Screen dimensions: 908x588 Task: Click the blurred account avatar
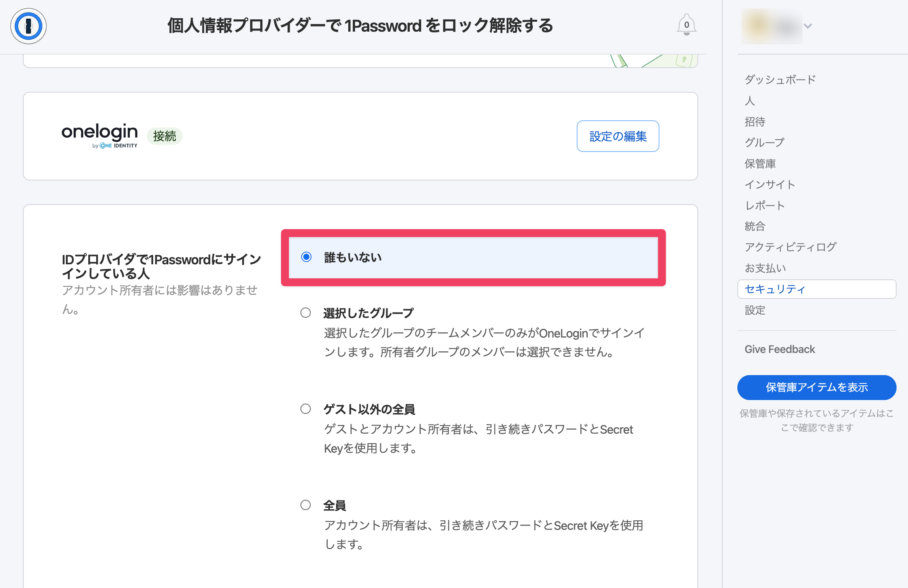pos(772,26)
